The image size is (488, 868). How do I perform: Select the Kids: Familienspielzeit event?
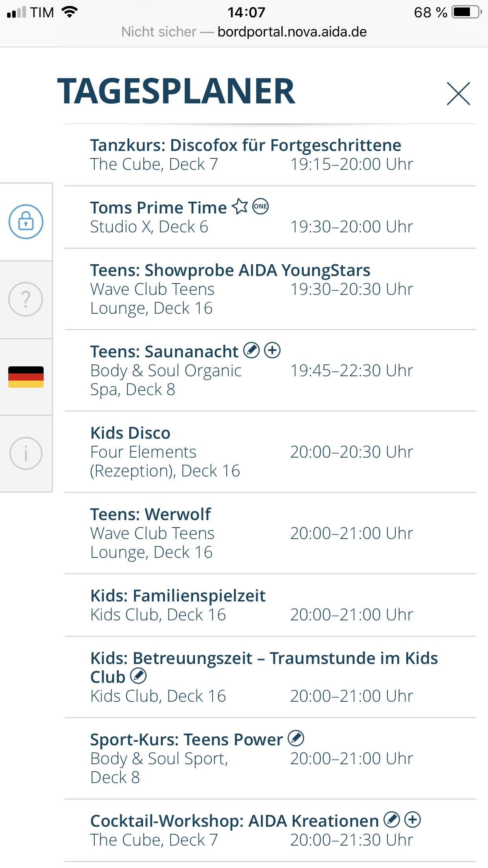coord(270,605)
